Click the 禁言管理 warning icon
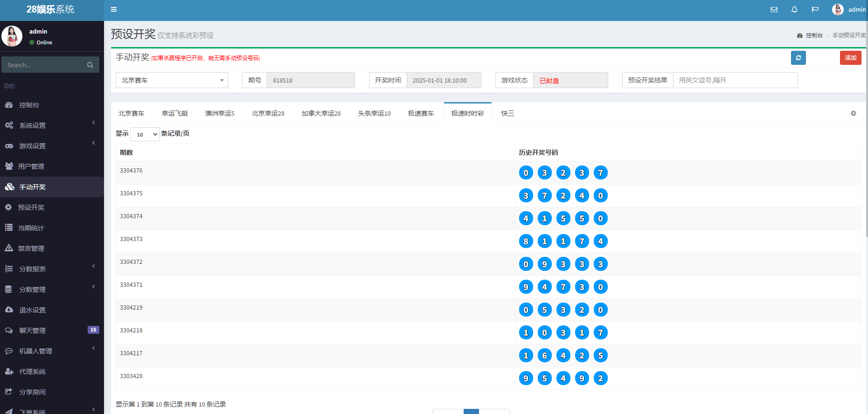868x414 pixels. click(x=9, y=248)
